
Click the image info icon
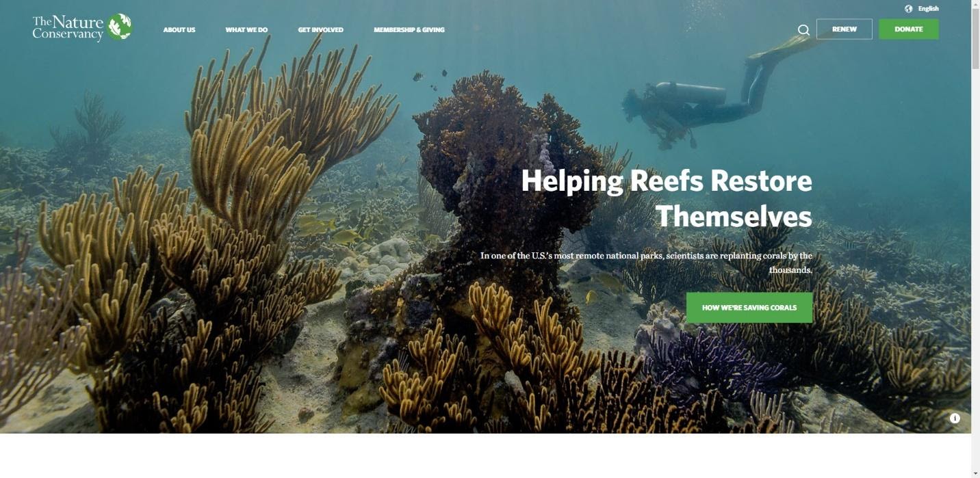click(955, 419)
